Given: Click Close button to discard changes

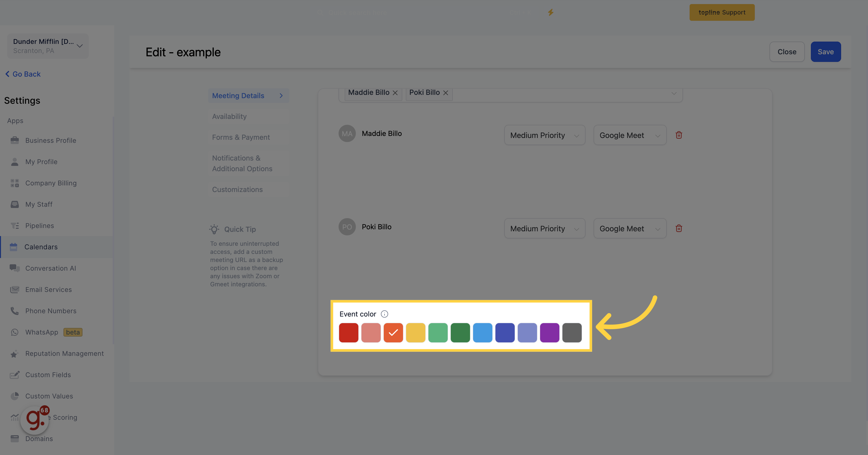Looking at the screenshot, I should coord(787,52).
